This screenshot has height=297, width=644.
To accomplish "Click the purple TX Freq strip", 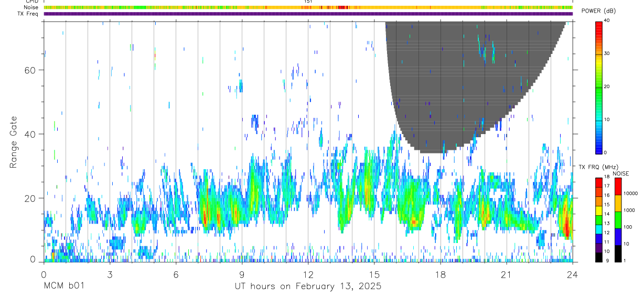I will (308, 14).
